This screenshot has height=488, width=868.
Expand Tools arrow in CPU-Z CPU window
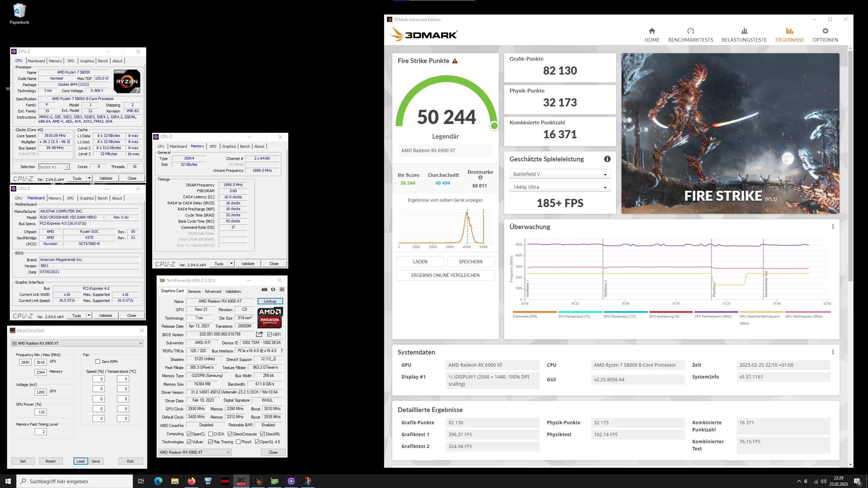89,178
